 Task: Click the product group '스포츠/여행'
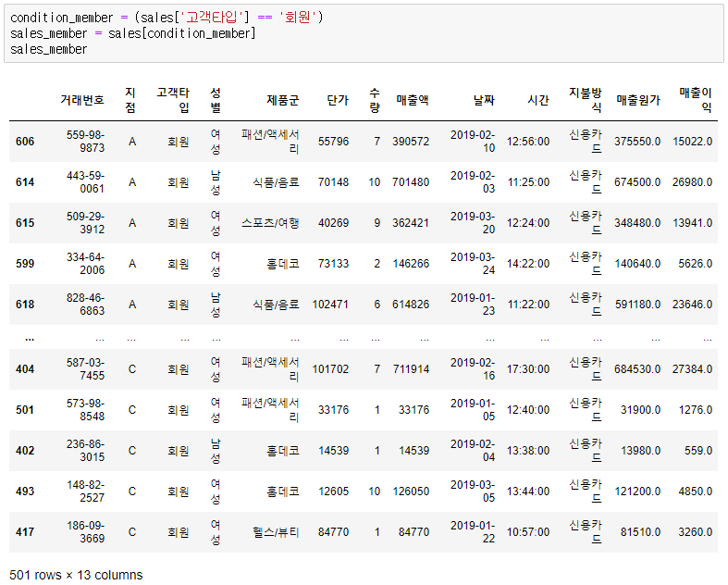pyautogui.click(x=270, y=223)
